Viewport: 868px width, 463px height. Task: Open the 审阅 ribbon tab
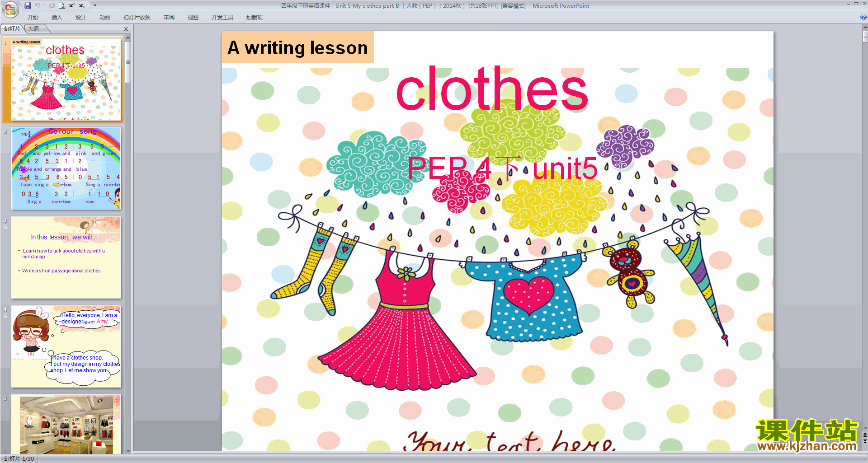pos(169,17)
